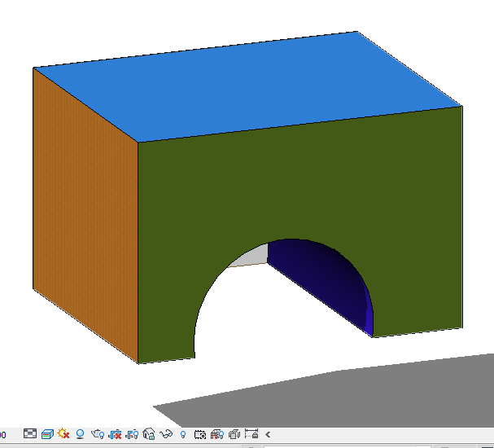Image resolution: width=494 pixels, height=448 pixels.
Task: Toggle Show Analytical Model icon
Action: (x=217, y=434)
